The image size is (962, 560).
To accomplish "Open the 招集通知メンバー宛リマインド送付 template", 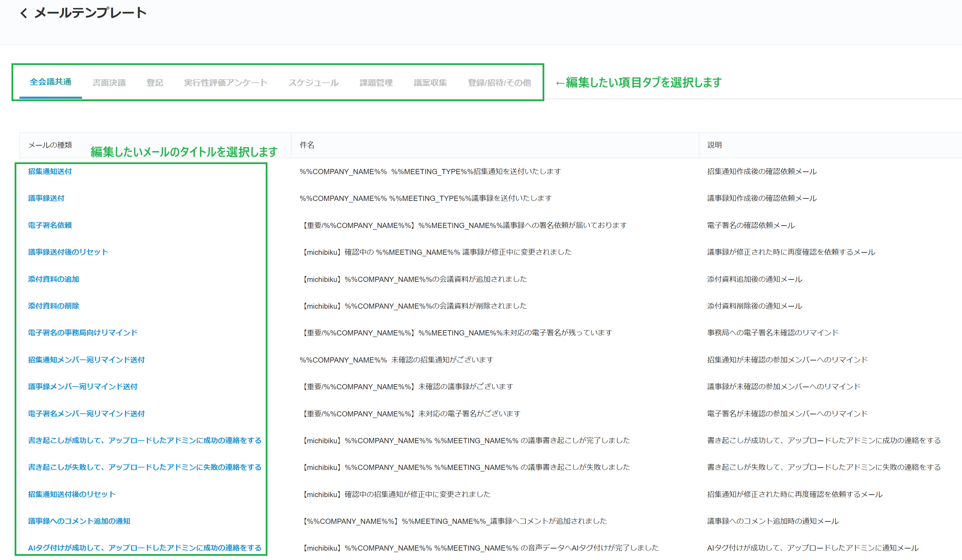I will (86, 359).
